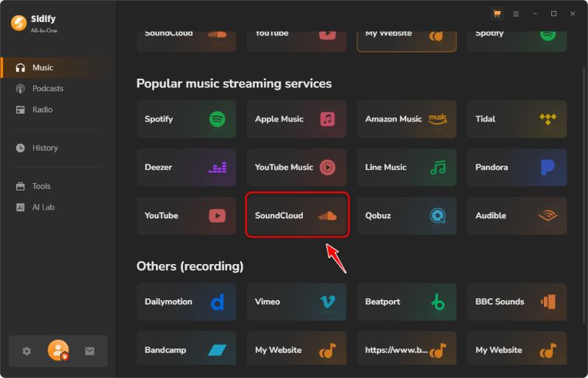Viewport: 588px width, 378px height.
Task: Select the Spotify service card
Action: coord(187,119)
